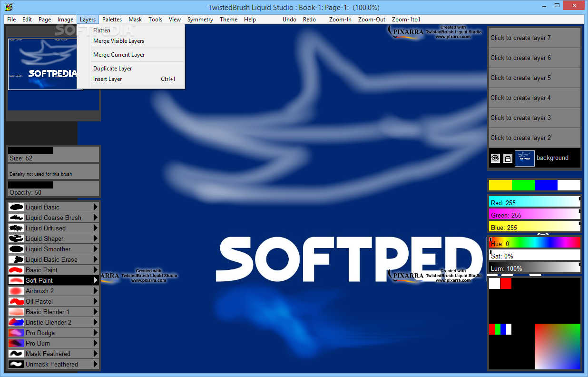Adjust the Hue rainbow slider
Screen dimensions: 588x377
[535, 242]
